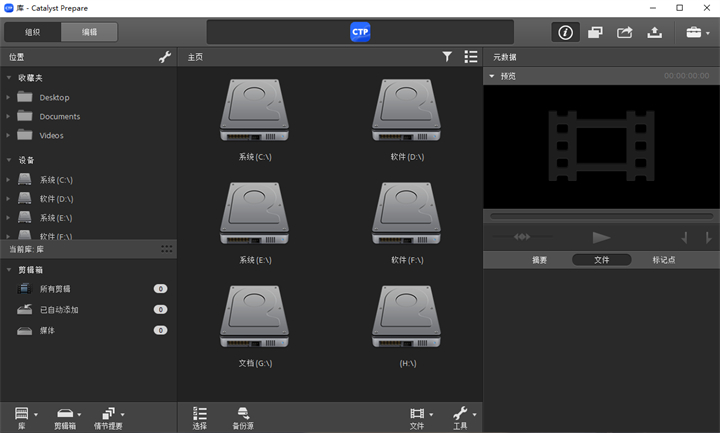Open the 文件 filmstrip dropdown in bottom toolbar
Viewport: 720px width, 433px height.
(x=420, y=418)
